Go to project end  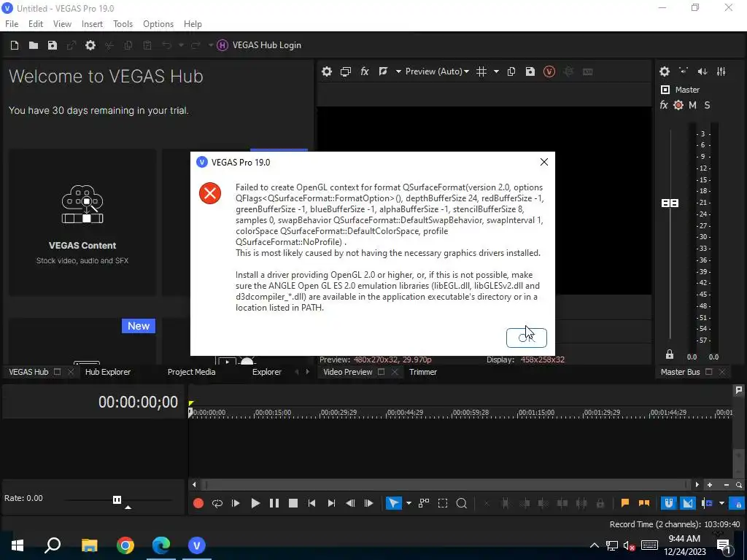(331, 503)
